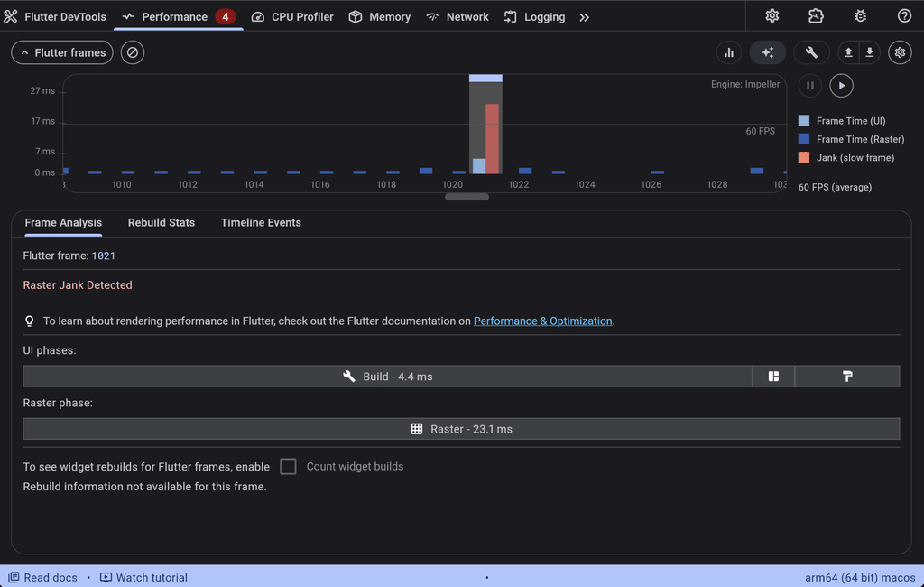Switch to CPU Profiler tab

click(292, 16)
